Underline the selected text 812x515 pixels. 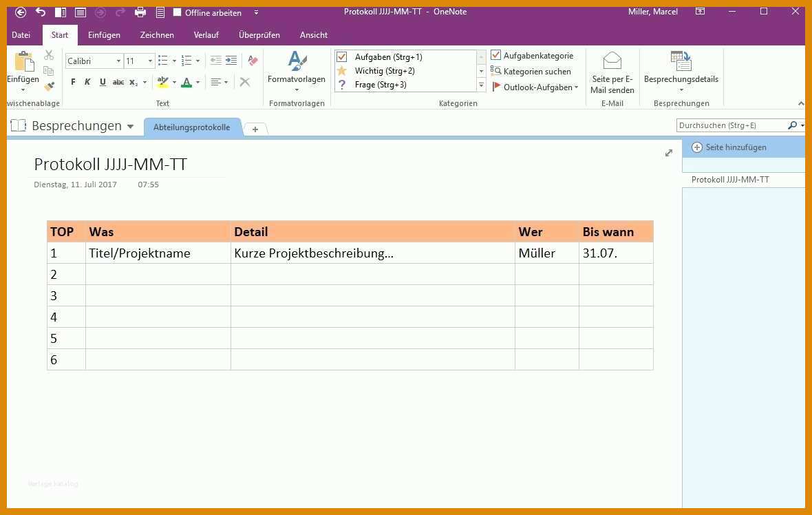[x=103, y=82]
